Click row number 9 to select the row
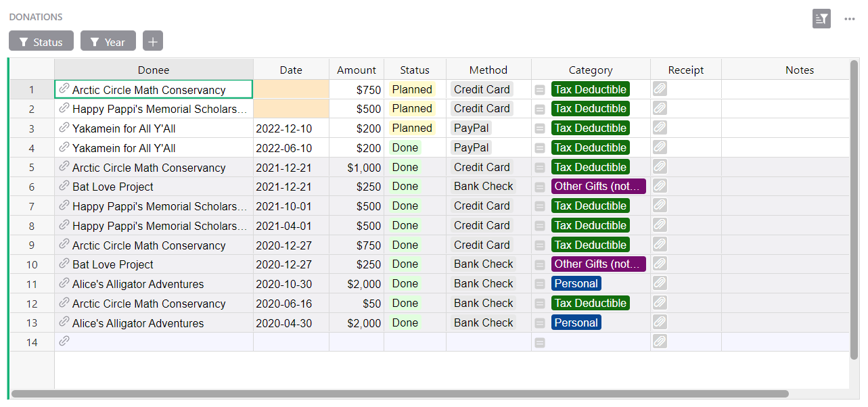This screenshot has height=407, width=868. [31, 245]
